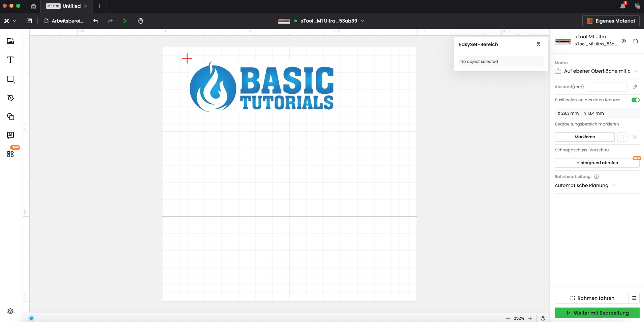
Task: Select the Text tool in left sidebar
Action: tap(10, 60)
